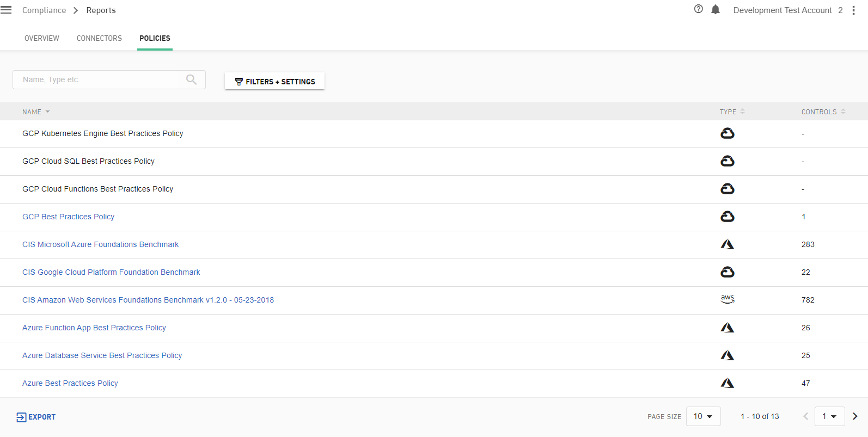Switch to the Overview tab
868x437 pixels.
coord(42,38)
